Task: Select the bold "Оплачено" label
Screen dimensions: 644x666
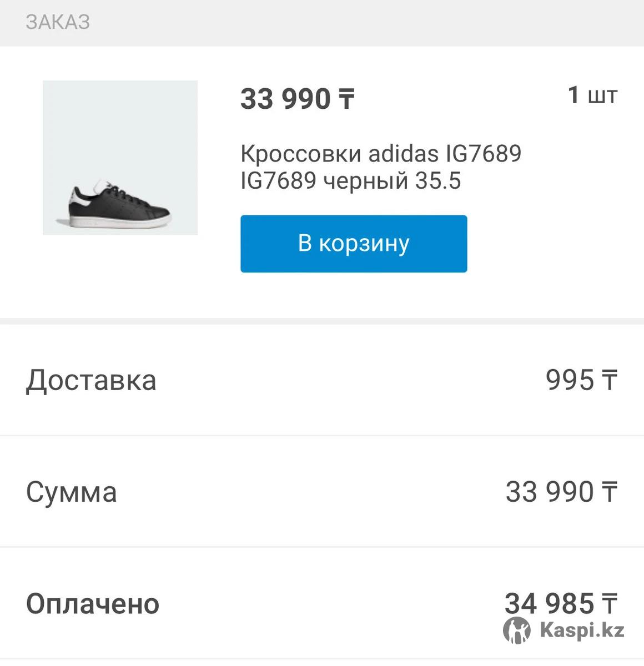Action: coord(93,604)
